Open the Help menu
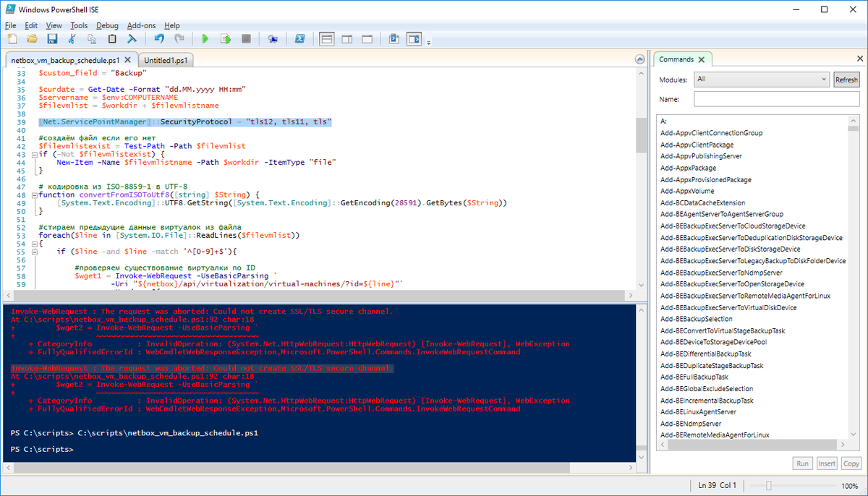Screen dimensions: 868x496 point(172,25)
